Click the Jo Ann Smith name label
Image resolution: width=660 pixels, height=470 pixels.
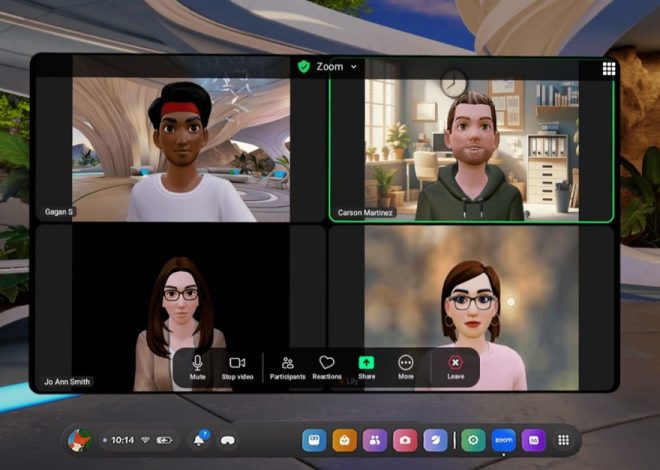[67, 382]
